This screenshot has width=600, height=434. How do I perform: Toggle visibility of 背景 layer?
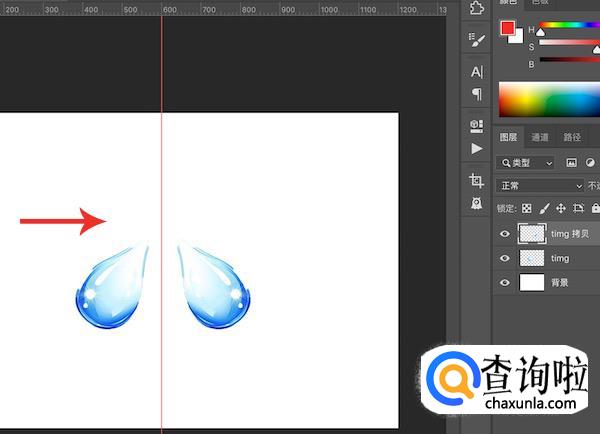[505, 283]
